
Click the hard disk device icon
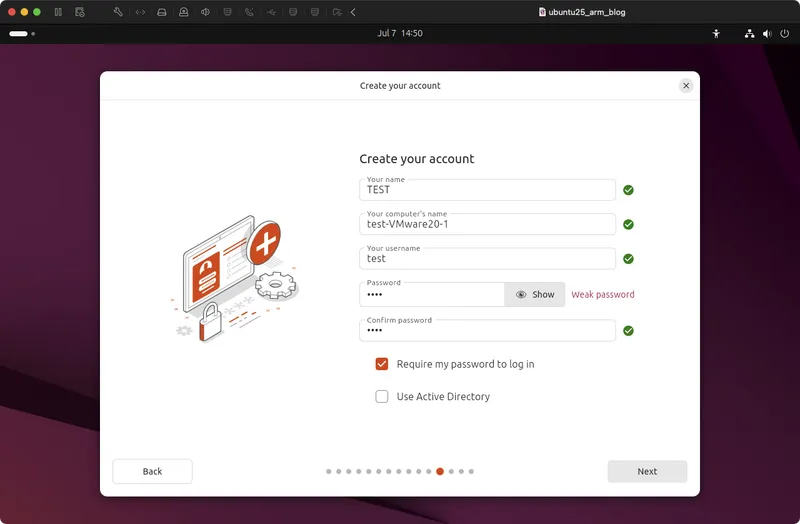point(162,12)
